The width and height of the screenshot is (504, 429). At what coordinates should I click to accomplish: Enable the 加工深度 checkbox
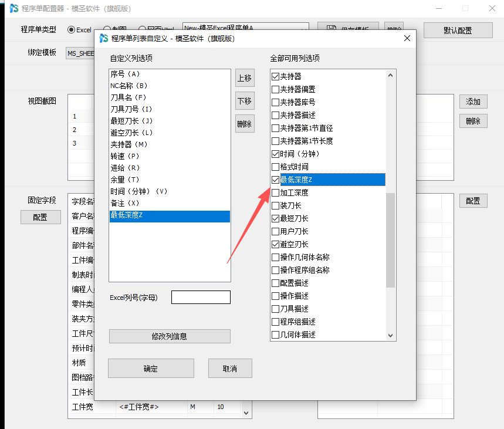click(275, 193)
